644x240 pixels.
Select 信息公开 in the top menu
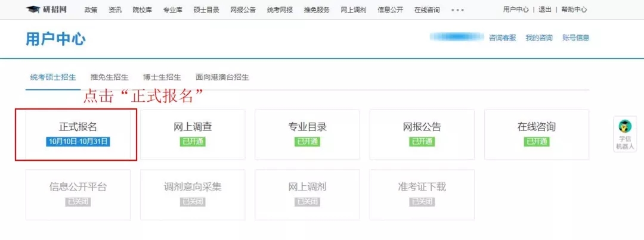(x=390, y=10)
